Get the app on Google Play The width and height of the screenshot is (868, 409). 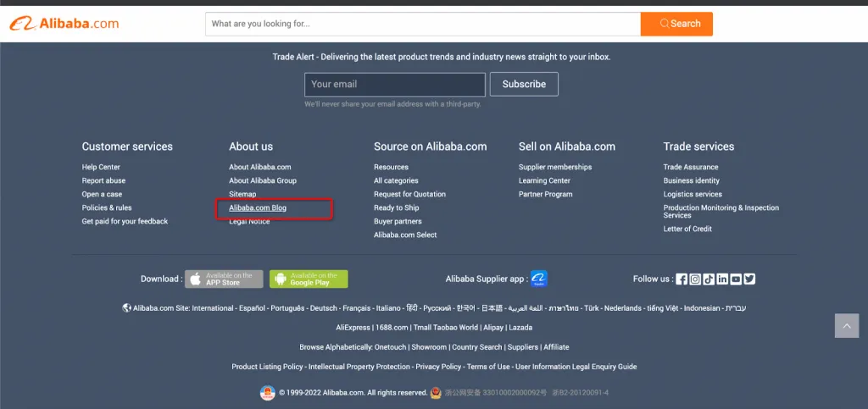309,279
